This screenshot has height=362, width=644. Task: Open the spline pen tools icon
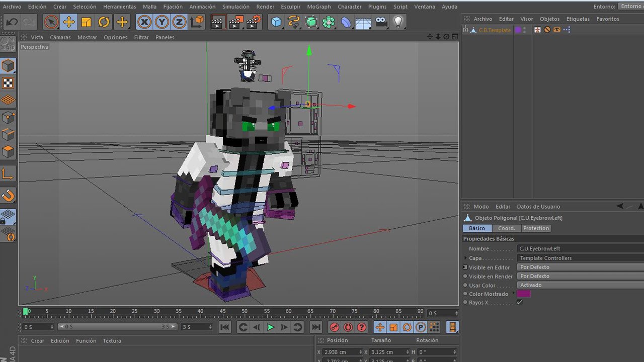coord(294,22)
